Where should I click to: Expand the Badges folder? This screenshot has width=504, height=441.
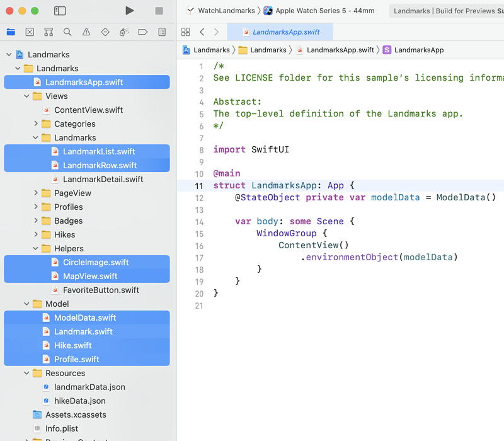pos(36,220)
